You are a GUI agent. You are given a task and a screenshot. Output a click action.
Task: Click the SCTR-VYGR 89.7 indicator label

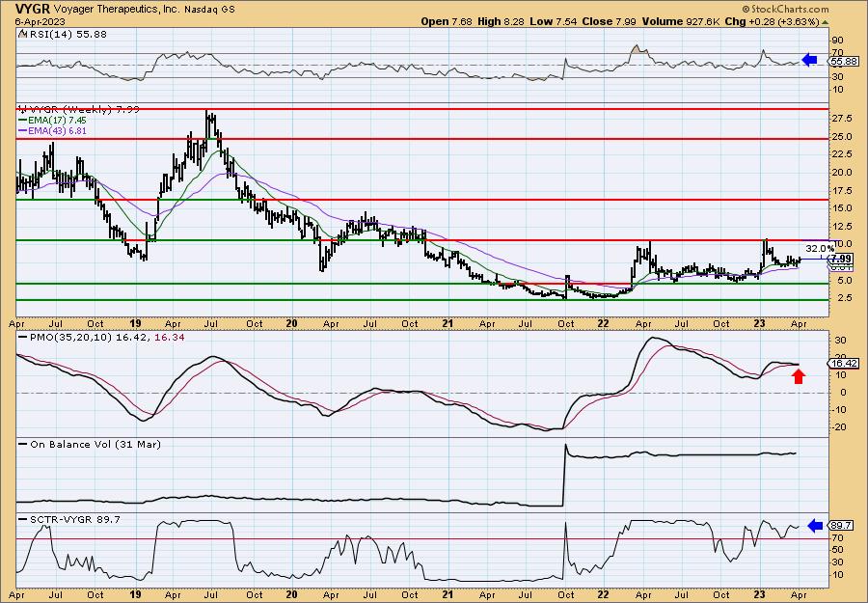[x=74, y=519]
